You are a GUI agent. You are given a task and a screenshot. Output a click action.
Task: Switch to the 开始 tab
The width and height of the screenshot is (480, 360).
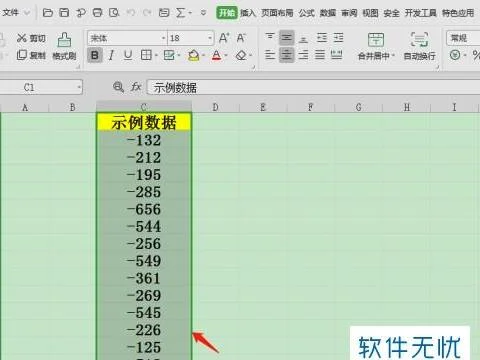coord(227,13)
